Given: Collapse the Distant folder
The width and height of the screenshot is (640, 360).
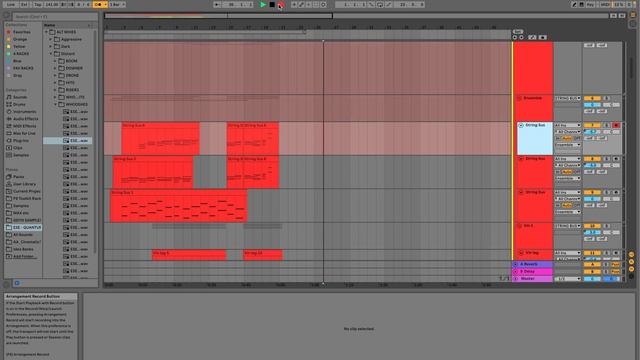Looking at the screenshot, I should coord(51,53).
